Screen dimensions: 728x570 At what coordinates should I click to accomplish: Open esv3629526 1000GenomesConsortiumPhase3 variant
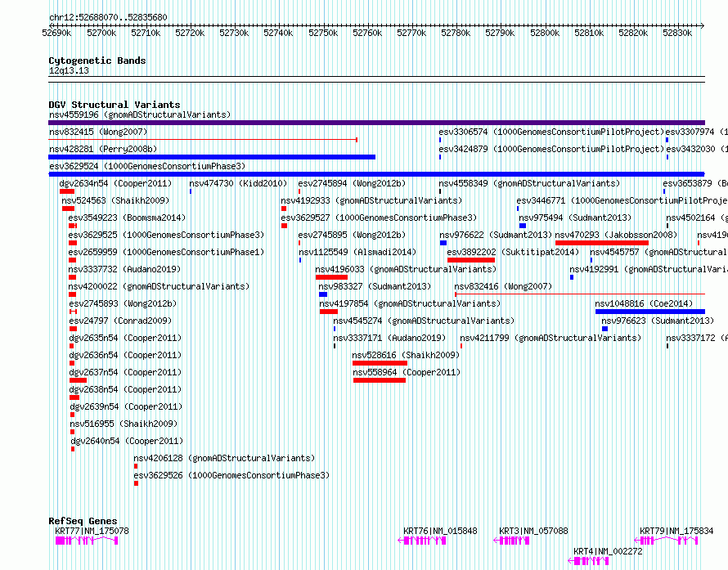pyautogui.click(x=231, y=475)
